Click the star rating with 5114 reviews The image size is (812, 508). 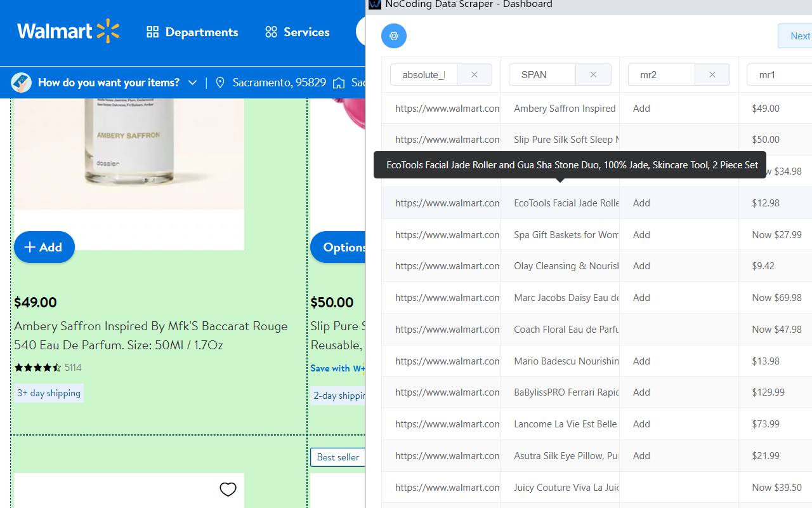pos(37,368)
